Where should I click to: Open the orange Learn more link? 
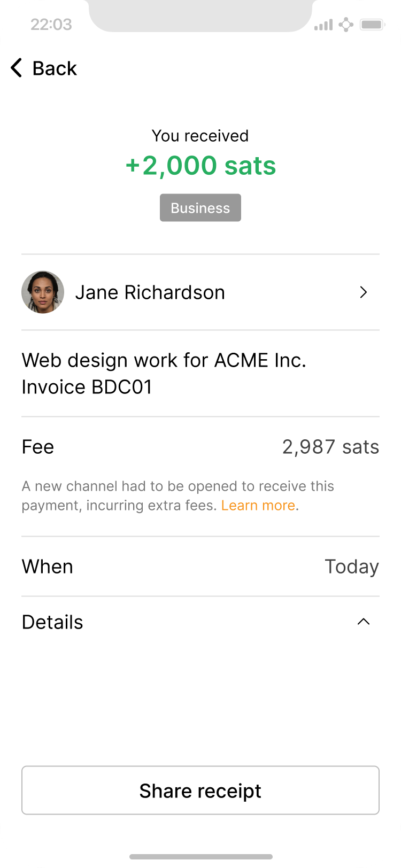click(258, 506)
